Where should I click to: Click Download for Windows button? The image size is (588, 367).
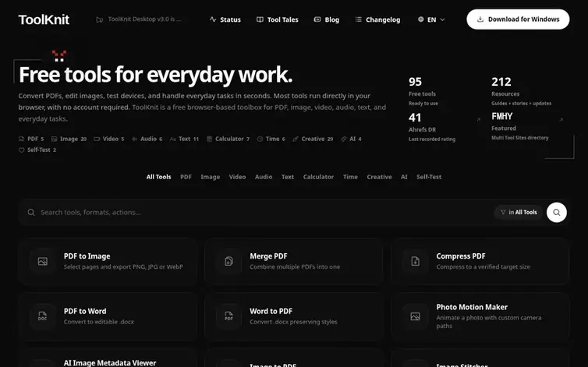coord(518,19)
